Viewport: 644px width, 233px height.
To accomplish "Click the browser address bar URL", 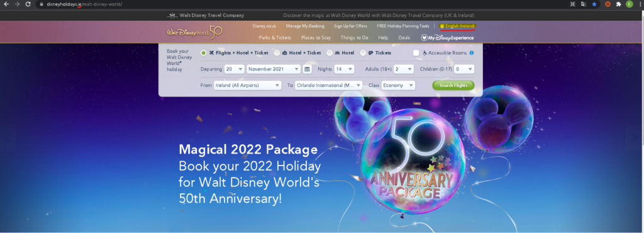I will (x=85, y=4).
